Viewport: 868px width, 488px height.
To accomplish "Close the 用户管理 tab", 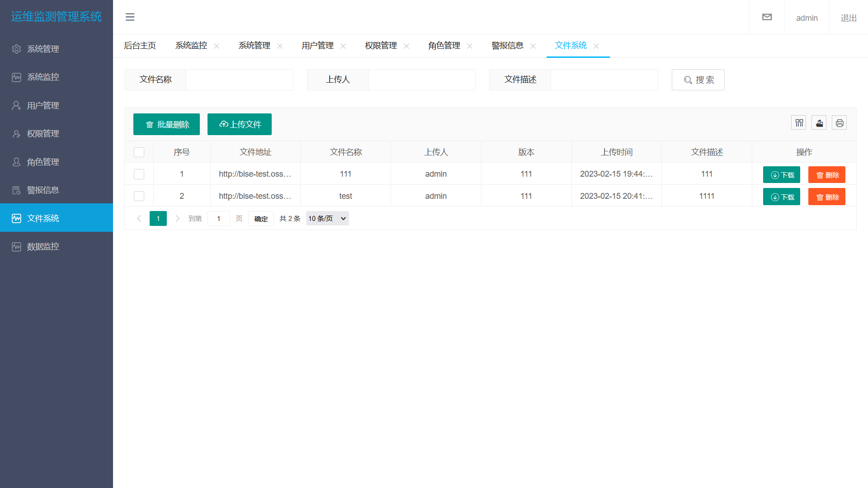I will tap(343, 46).
